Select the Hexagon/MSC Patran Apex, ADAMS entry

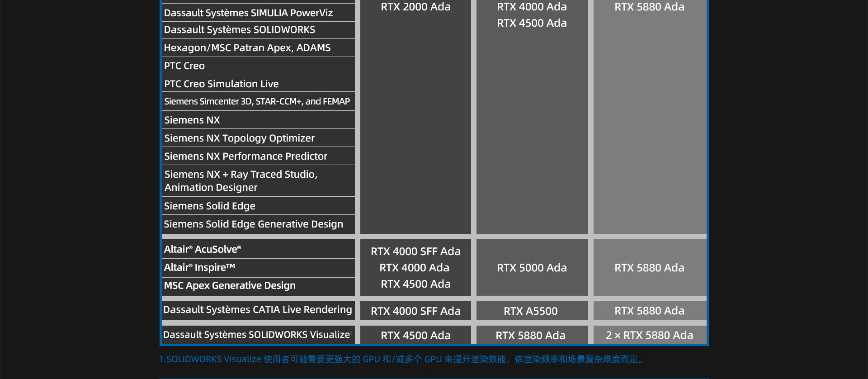click(x=247, y=48)
